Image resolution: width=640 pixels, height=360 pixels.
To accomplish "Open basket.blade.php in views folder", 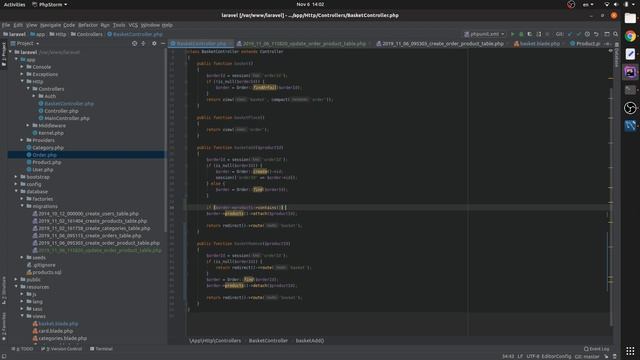I will (58, 324).
